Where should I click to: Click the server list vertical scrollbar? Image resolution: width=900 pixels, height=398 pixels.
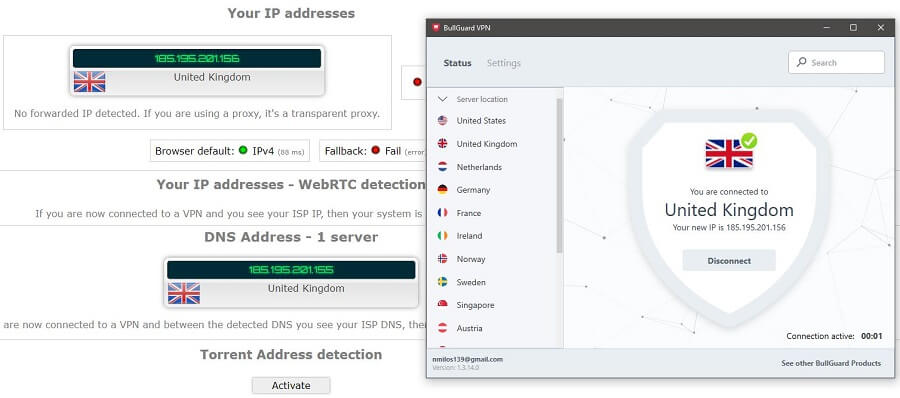[560, 175]
